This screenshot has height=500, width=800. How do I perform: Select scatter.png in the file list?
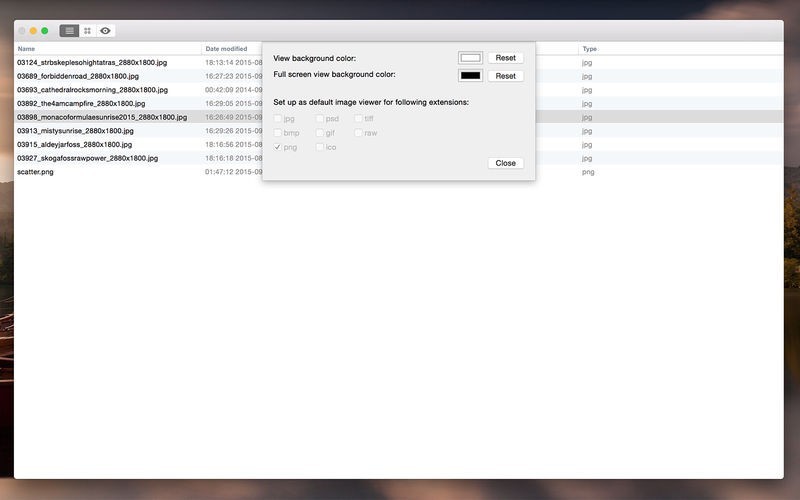(36, 172)
